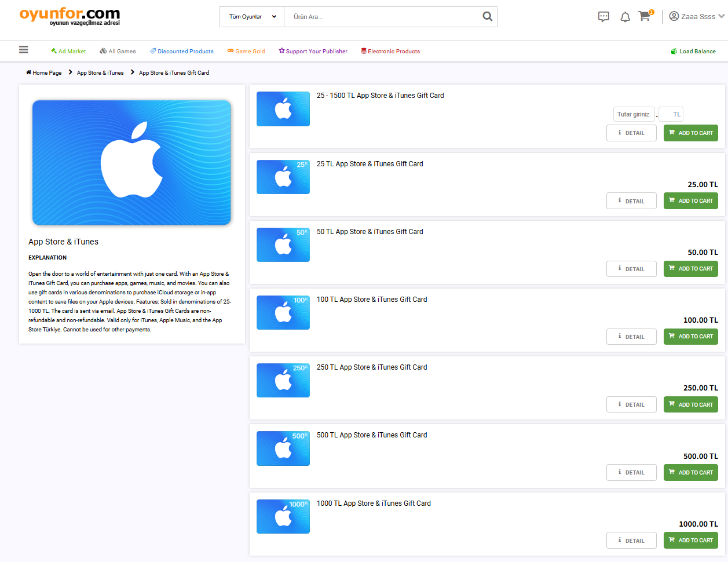728x562 pixels.
Task: Open the All Games menu item
Action: coord(118,51)
